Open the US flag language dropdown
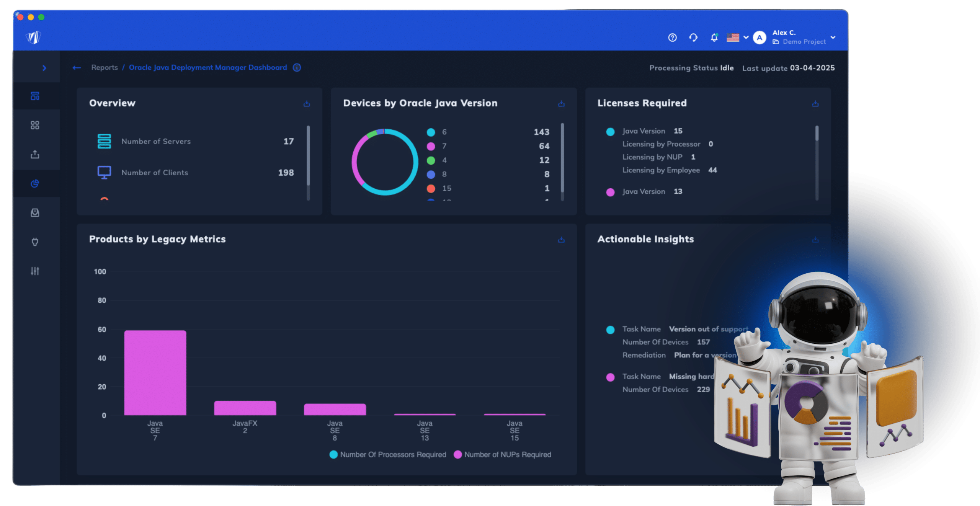980x506 pixels. coord(737,38)
